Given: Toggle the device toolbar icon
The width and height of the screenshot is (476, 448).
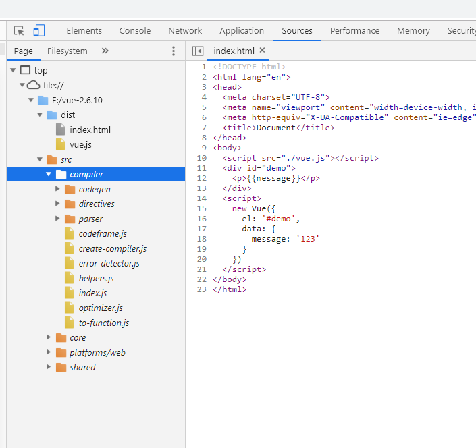Looking at the screenshot, I should [x=39, y=30].
